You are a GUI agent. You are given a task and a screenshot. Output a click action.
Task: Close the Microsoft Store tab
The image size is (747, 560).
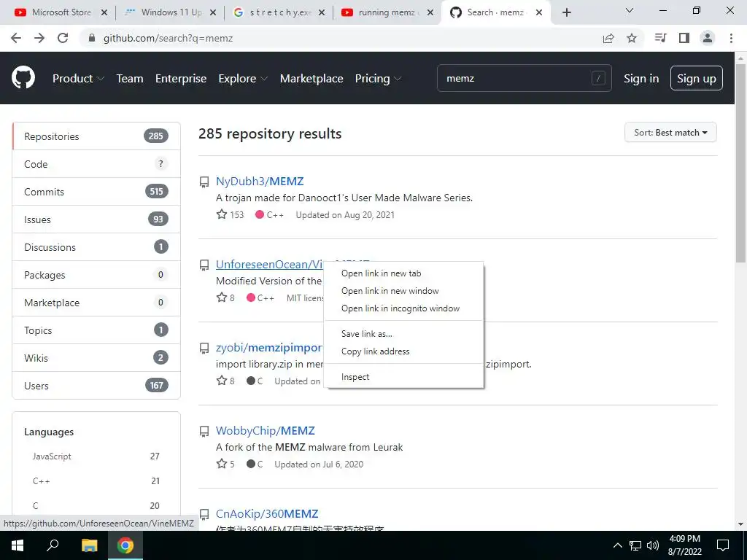click(x=104, y=13)
